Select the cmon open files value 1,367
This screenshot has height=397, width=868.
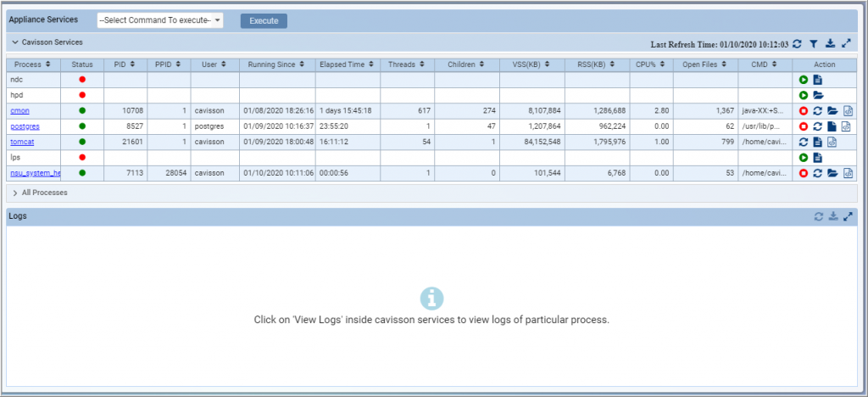(724, 111)
